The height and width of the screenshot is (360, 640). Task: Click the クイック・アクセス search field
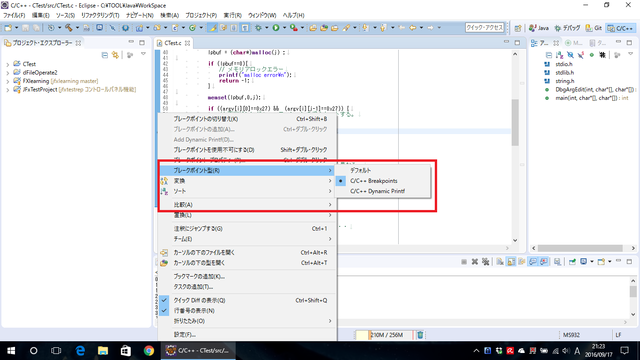(485, 28)
